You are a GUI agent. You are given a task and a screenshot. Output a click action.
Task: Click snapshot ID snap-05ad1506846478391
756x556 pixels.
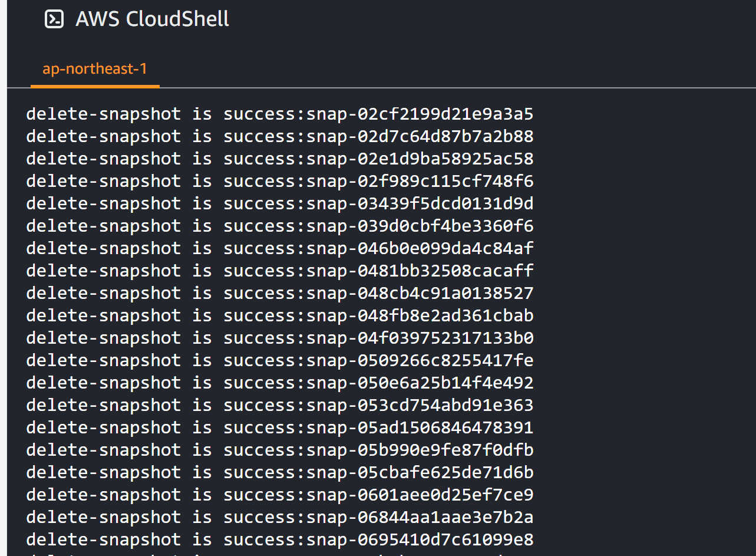tap(420, 427)
